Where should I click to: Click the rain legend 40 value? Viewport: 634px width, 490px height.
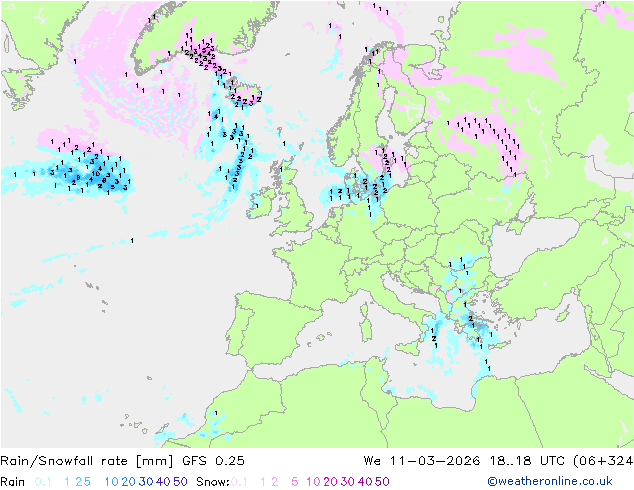(163, 482)
